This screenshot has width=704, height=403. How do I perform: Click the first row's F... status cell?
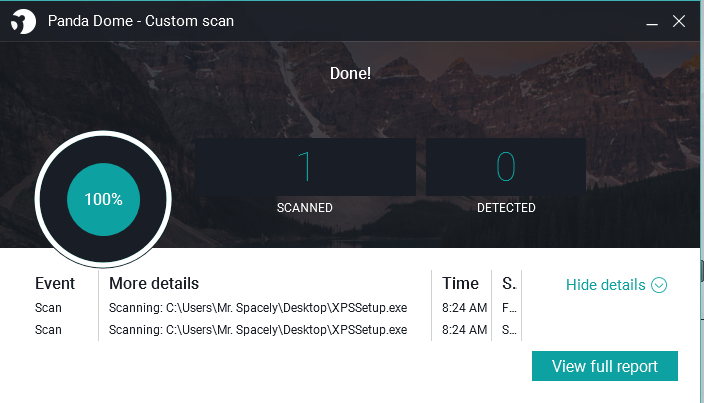[x=509, y=308]
